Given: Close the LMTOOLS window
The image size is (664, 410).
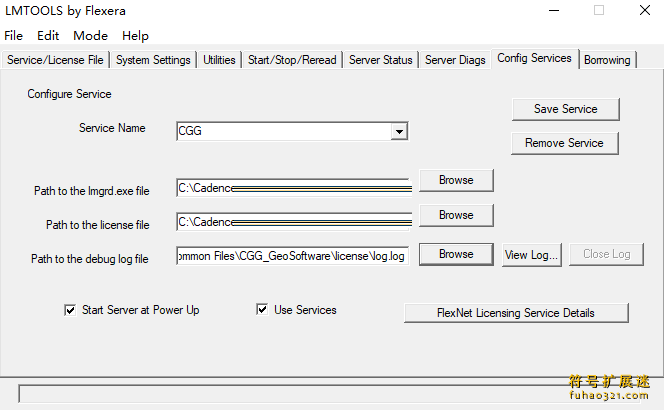Looking at the screenshot, I should click(x=645, y=10).
